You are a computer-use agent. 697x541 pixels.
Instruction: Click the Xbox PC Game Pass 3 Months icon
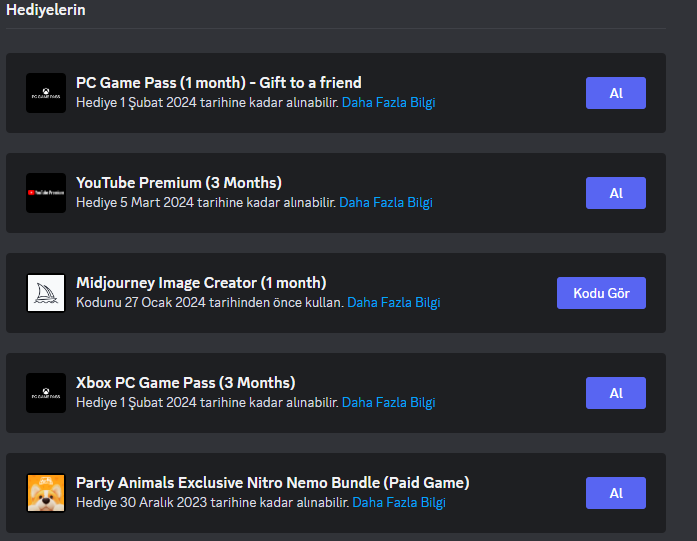[x=46, y=393]
